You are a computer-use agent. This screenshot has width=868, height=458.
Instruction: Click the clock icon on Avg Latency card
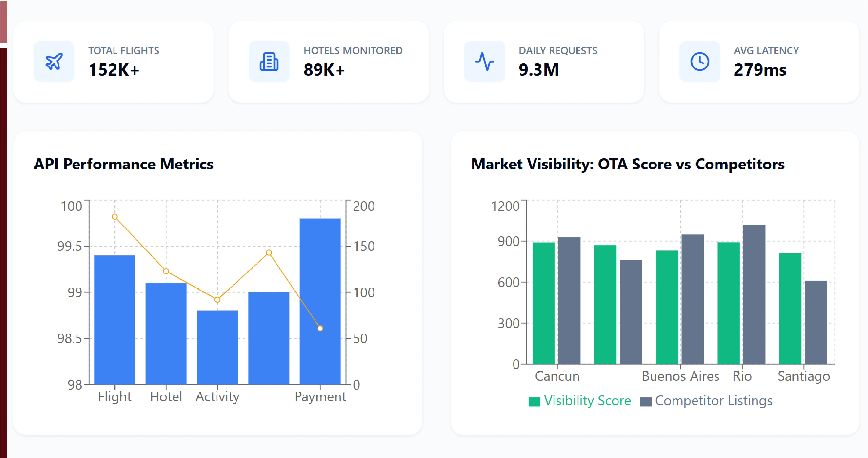click(x=699, y=62)
